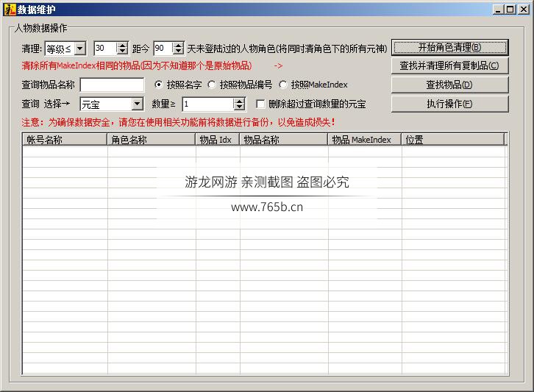Select the 按照物品编号 radio option
Screen dimensions: 534x392
212,85
